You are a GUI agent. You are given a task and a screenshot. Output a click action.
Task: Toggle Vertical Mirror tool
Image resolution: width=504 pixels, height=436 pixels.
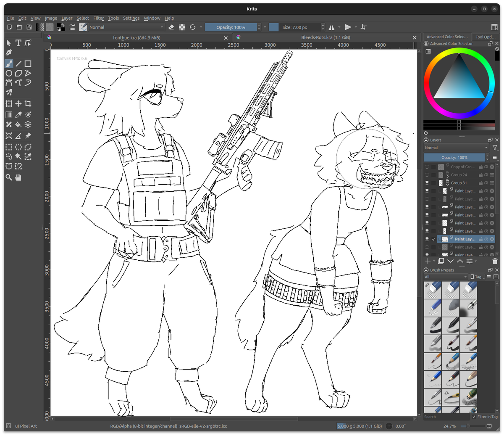(348, 27)
